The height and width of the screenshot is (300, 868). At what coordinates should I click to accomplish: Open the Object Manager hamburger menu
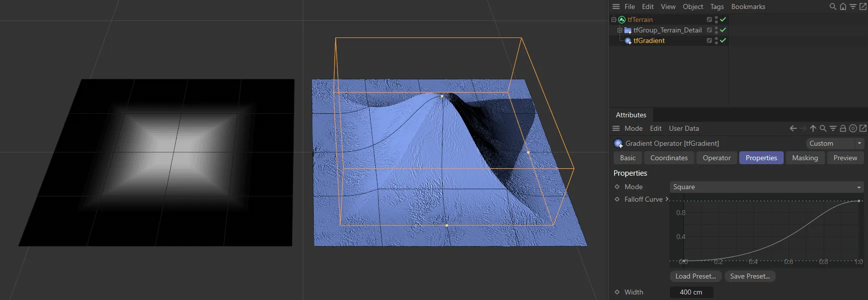pyautogui.click(x=616, y=6)
